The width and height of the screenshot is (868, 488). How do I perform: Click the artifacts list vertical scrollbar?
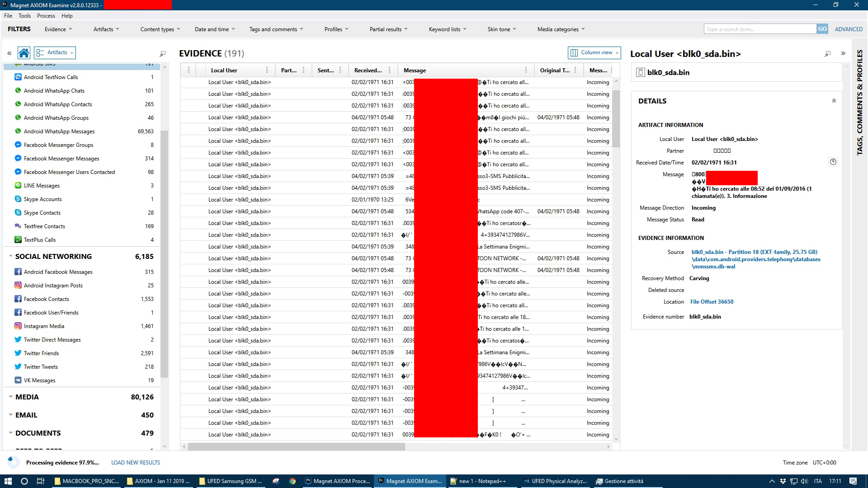coord(164,254)
